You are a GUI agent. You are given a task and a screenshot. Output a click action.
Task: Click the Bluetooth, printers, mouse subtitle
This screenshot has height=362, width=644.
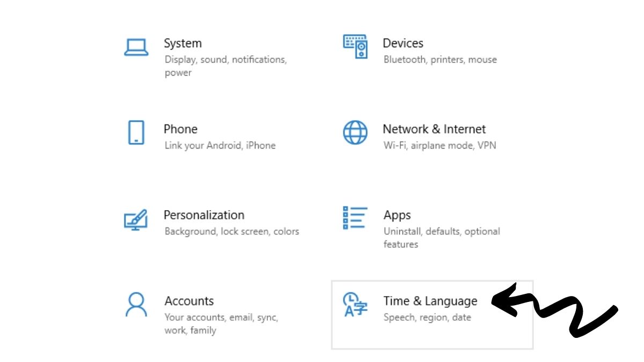click(x=440, y=60)
